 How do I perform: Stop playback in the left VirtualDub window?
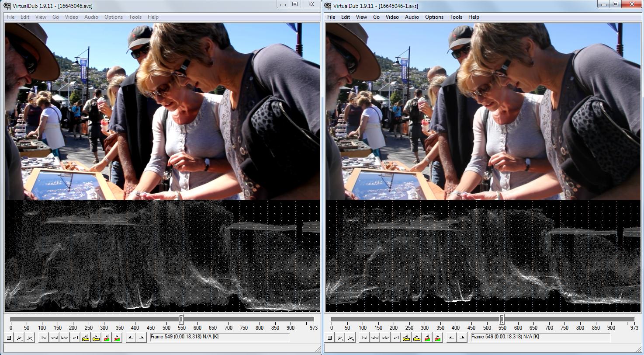(9, 338)
